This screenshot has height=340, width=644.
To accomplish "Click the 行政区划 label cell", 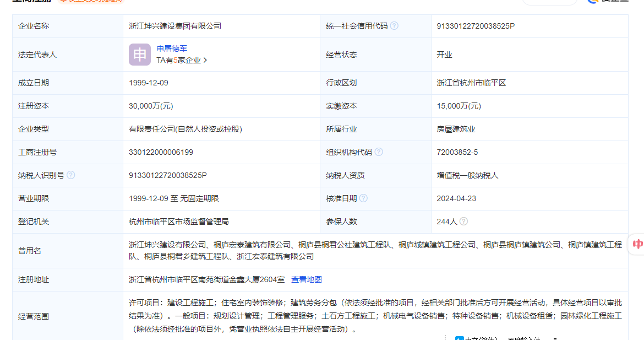I will tap(376, 83).
